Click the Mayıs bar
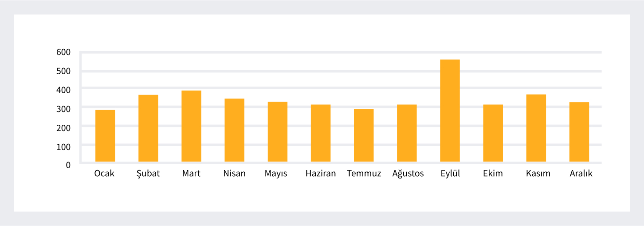The width and height of the screenshot is (644, 226). click(x=277, y=132)
